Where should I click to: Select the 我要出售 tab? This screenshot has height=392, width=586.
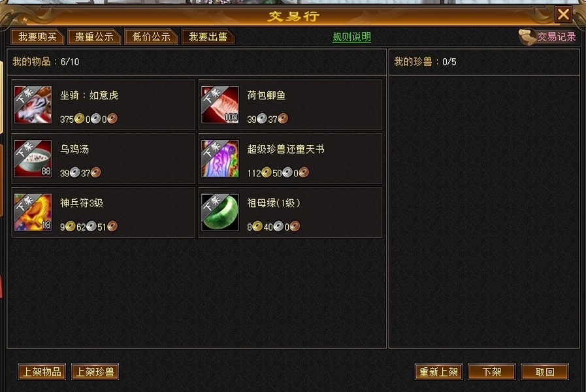pyautogui.click(x=208, y=37)
